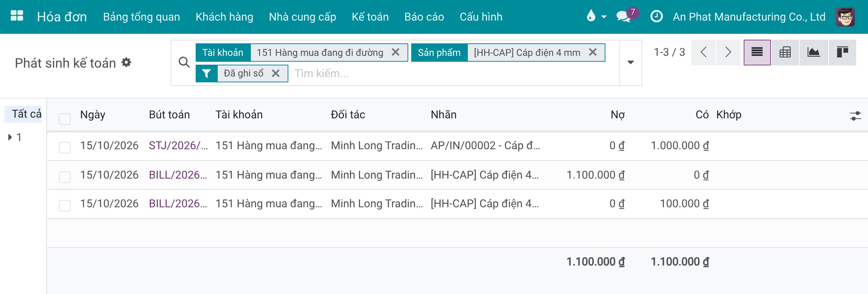Go to the next page of records
Image resolution: width=868 pixels, height=294 pixels.
(x=728, y=52)
